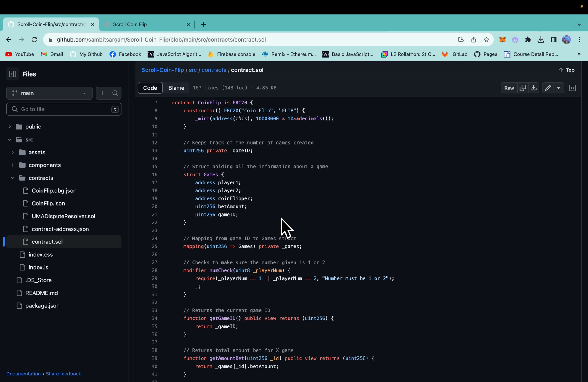Copy raw file contents icon

(x=523, y=88)
